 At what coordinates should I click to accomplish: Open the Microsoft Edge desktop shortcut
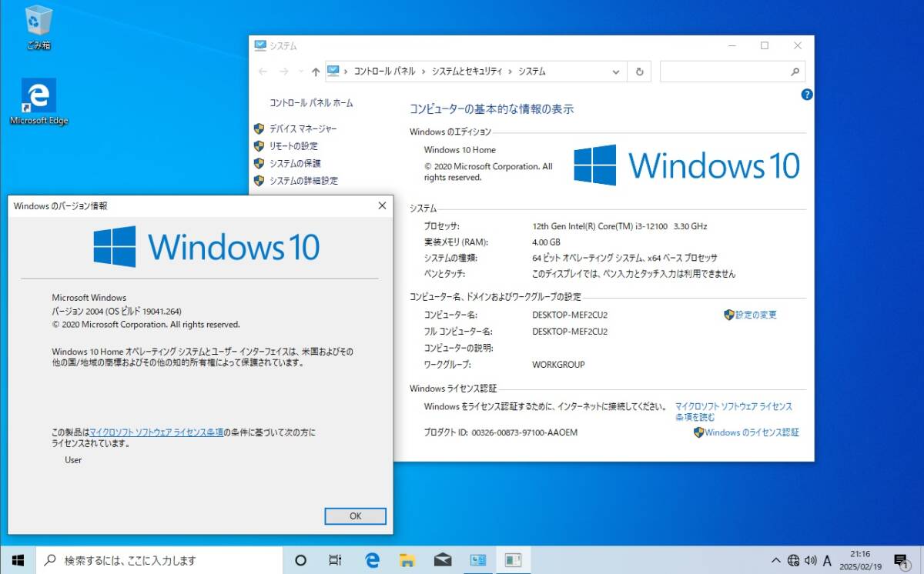coord(38,102)
